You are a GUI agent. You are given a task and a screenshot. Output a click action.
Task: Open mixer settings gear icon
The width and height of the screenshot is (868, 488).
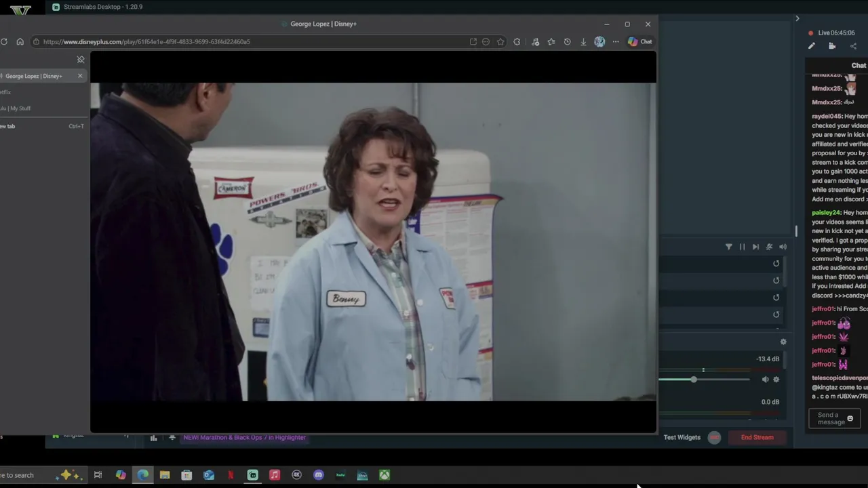[x=783, y=342]
